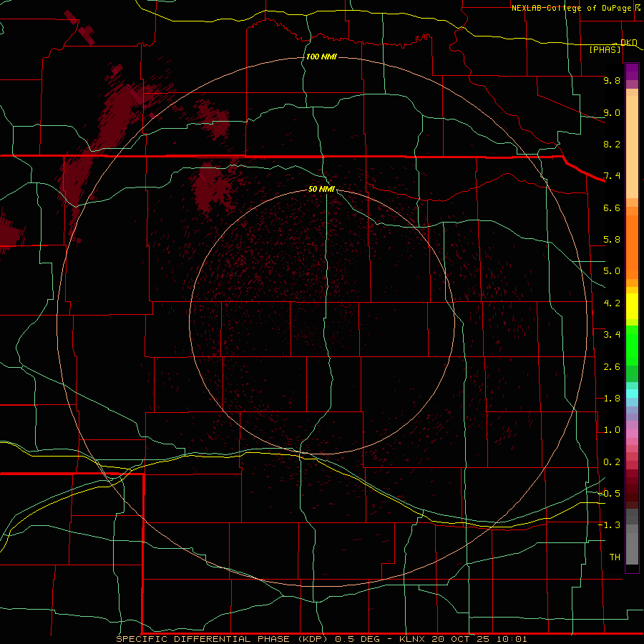Click the 0.2 value on color scale
Image resolution: width=644 pixels, height=644 pixels.
[612, 462]
